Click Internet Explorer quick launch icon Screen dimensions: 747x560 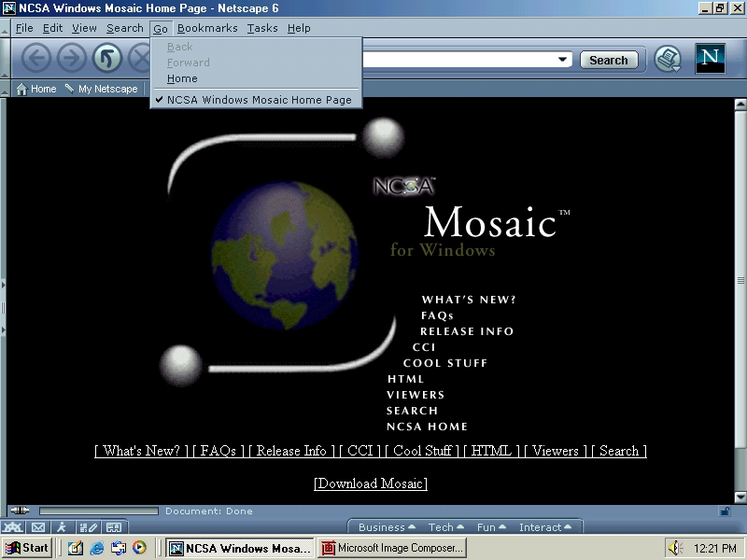click(97, 548)
